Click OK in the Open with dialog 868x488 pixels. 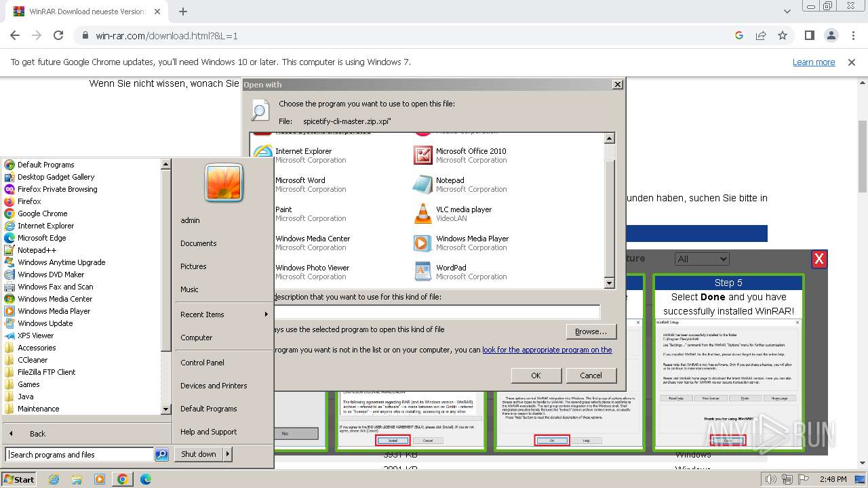[x=536, y=375]
